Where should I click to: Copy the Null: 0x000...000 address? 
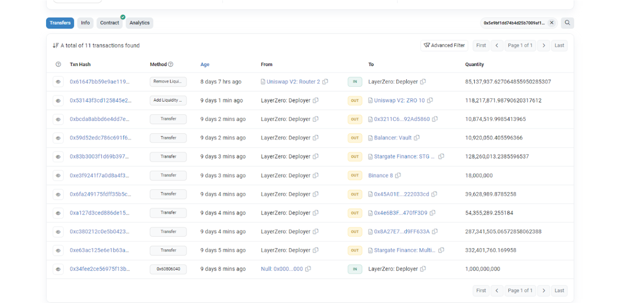[x=308, y=269]
